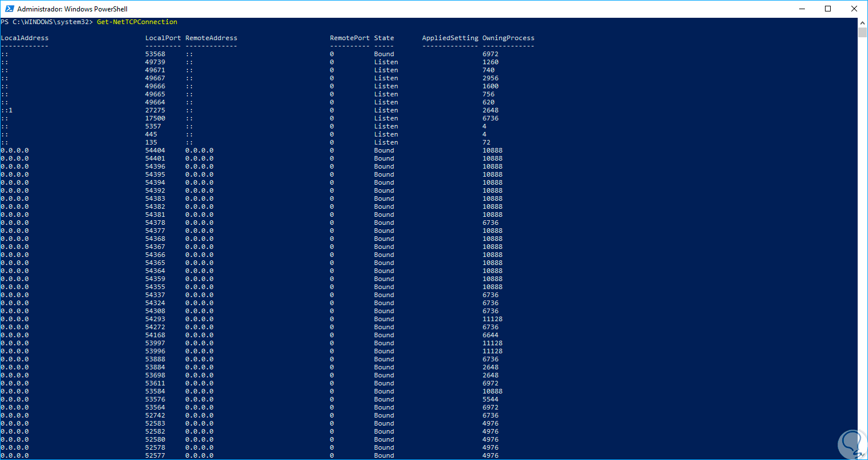Click the vertical scrollbar thumb
This screenshot has height=460, width=868.
click(862, 32)
